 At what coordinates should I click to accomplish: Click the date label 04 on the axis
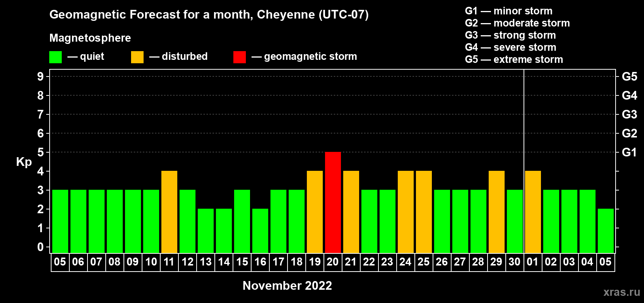point(587,262)
